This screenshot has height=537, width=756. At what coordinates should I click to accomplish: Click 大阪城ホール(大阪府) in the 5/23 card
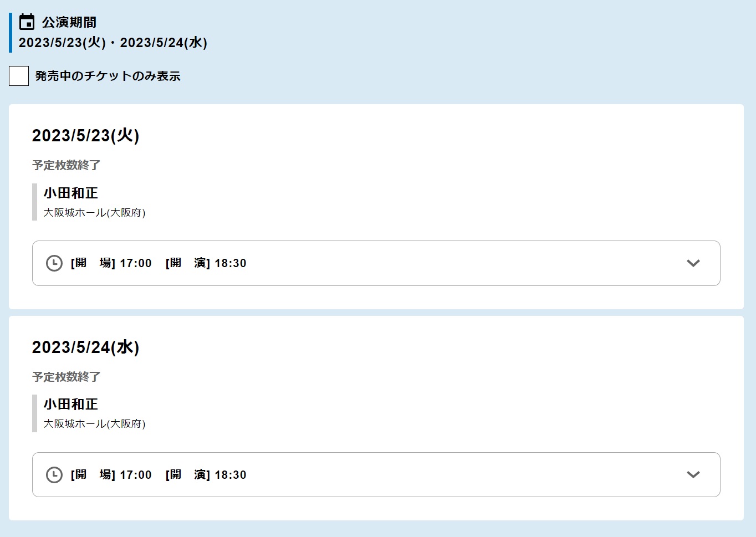95,213
